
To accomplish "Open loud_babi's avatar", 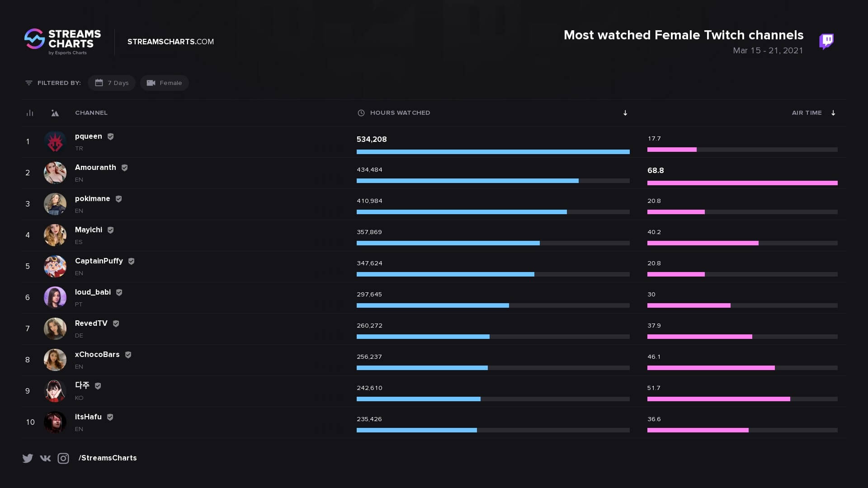I will (x=55, y=298).
